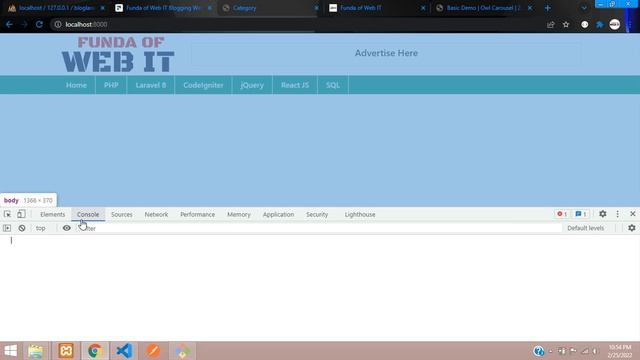Switch to the Application tab
The height and width of the screenshot is (360, 640).
tap(278, 214)
